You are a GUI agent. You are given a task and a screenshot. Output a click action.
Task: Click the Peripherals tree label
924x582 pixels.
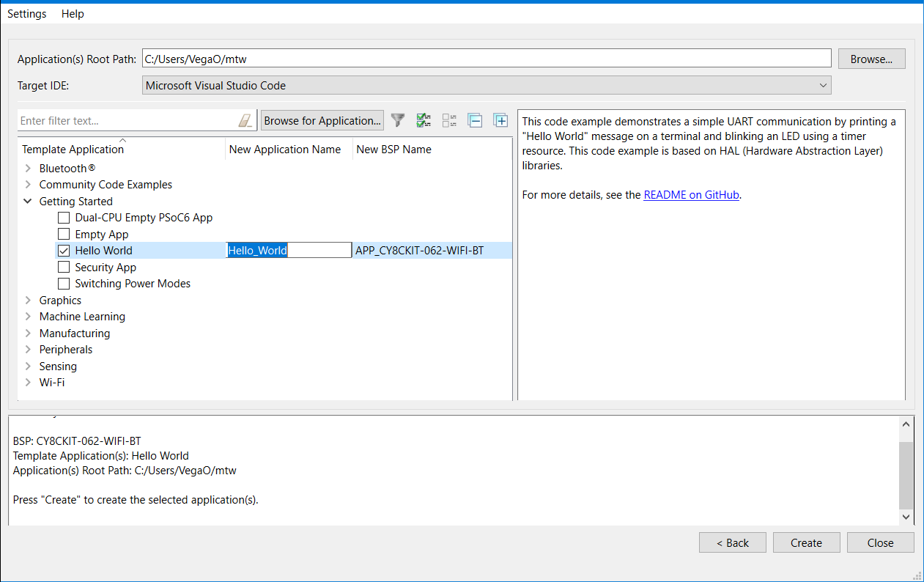click(66, 350)
